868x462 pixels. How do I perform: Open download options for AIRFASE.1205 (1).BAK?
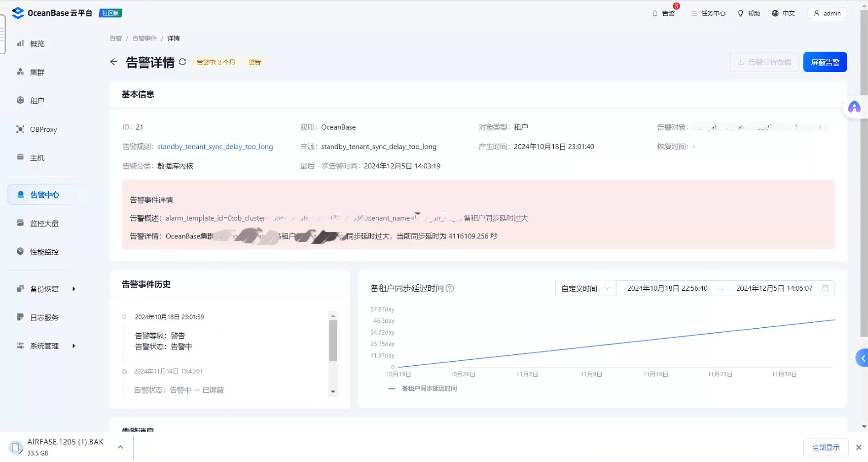[x=120, y=447]
